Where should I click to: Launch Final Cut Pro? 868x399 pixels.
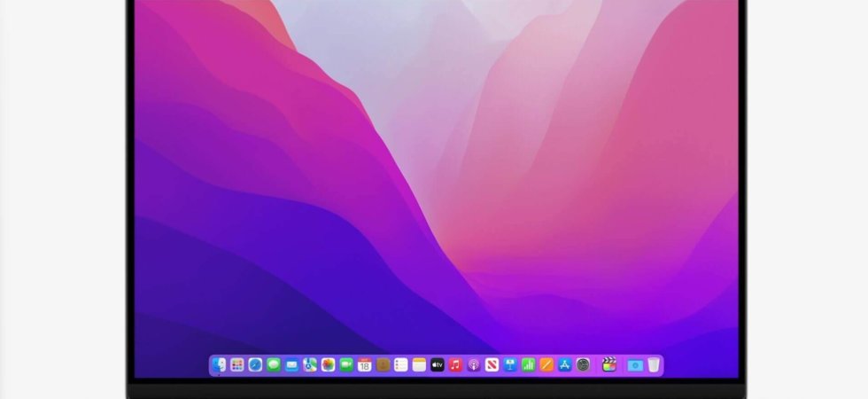[x=609, y=364]
